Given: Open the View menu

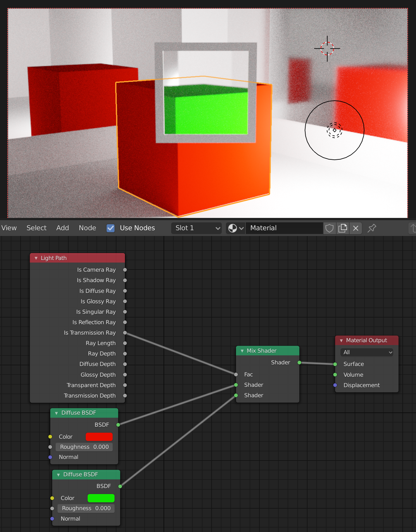Looking at the screenshot, I should (x=9, y=228).
